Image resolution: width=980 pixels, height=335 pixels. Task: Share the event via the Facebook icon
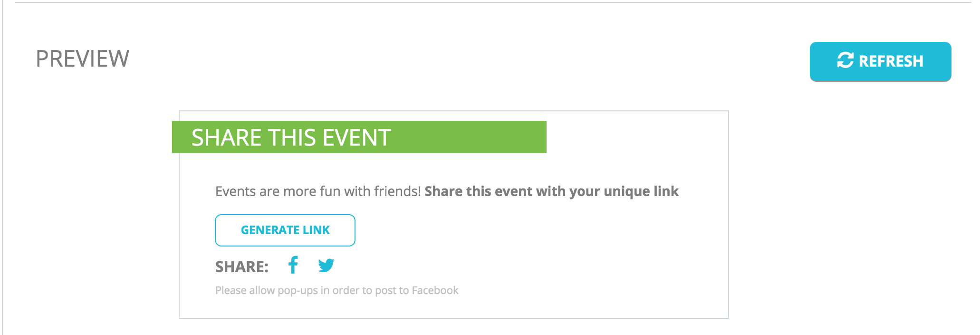coord(293,265)
